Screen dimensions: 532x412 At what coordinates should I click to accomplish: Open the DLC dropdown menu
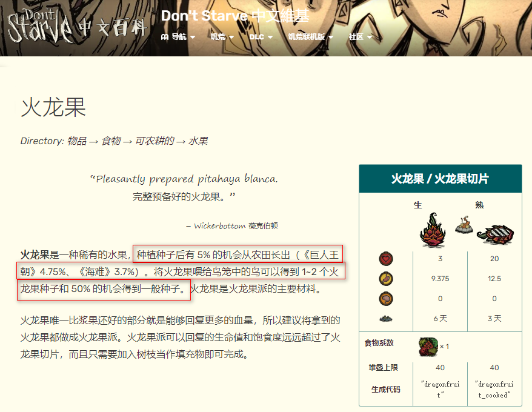coord(261,36)
